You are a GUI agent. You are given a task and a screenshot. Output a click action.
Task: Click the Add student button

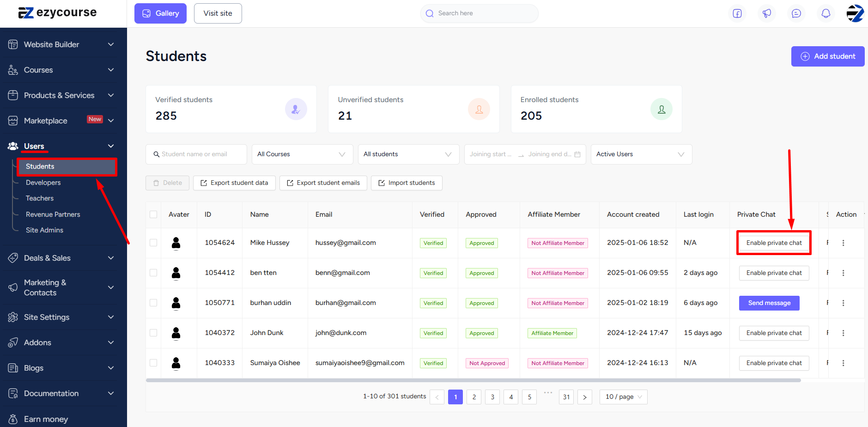click(x=828, y=56)
